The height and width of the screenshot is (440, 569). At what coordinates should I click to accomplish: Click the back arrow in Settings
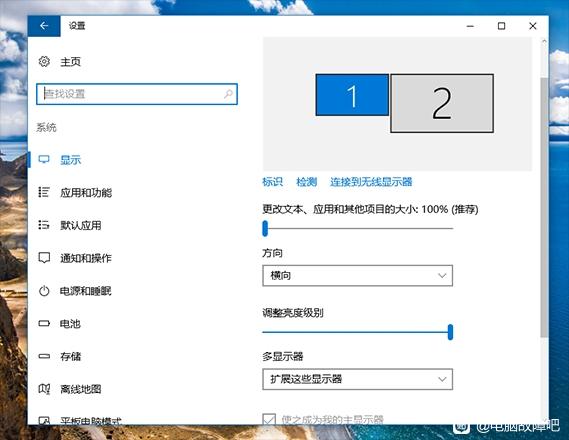(44, 26)
